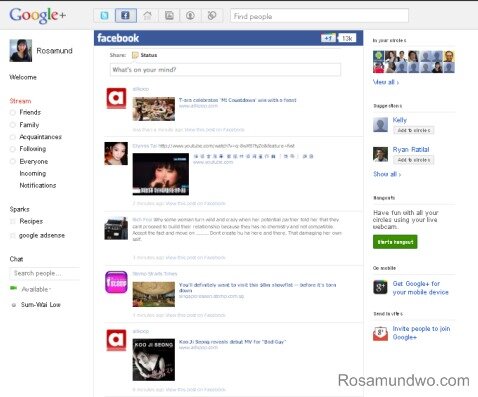Click Kelly's placeholder avatar

(380, 125)
